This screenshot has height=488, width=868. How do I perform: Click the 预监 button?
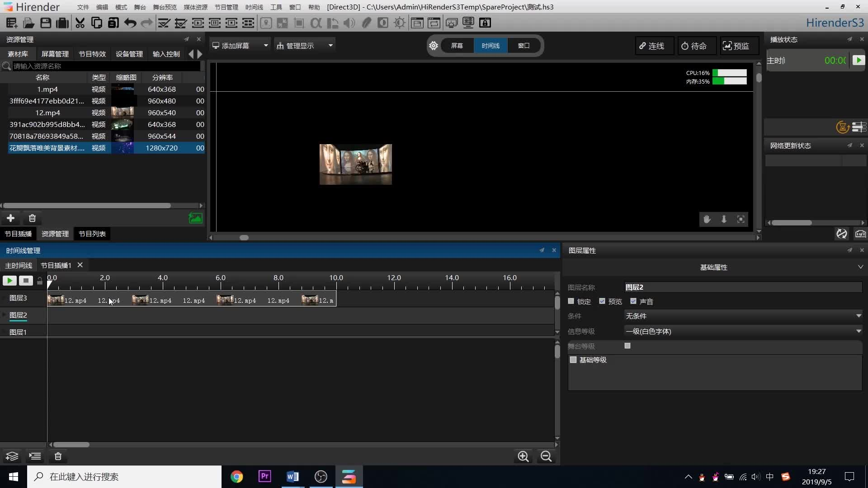[x=739, y=46]
